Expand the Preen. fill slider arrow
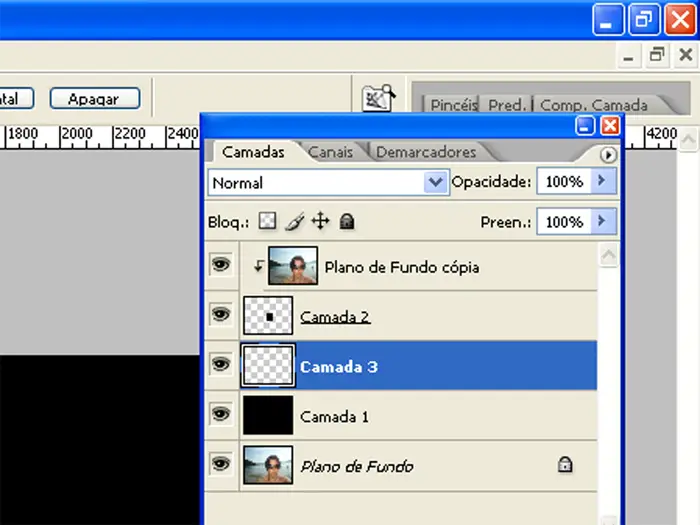The width and height of the screenshot is (700, 525). click(602, 221)
